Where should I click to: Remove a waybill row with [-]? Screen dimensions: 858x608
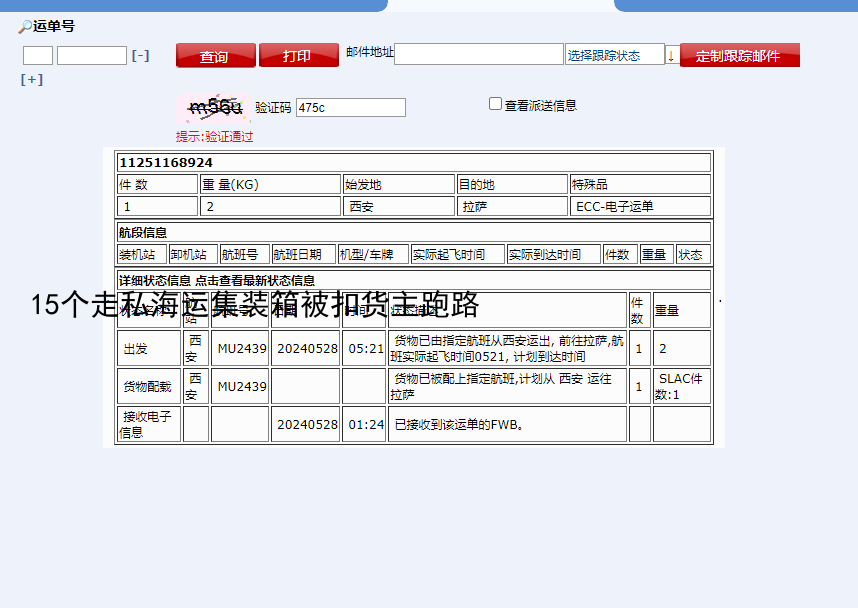(x=140, y=56)
